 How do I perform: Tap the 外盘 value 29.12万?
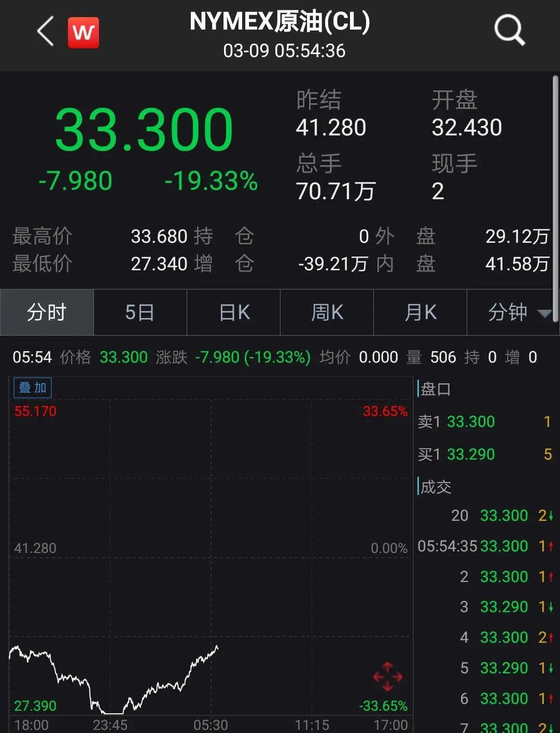517,237
